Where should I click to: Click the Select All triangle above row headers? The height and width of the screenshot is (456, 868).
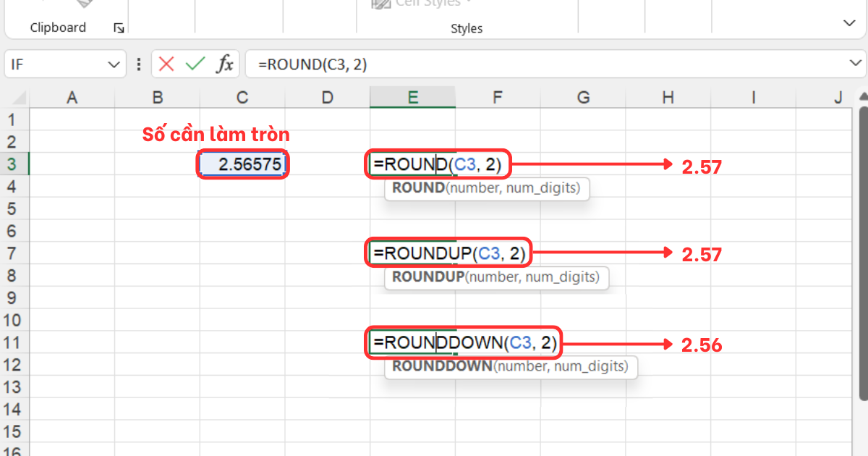pyautogui.click(x=16, y=95)
